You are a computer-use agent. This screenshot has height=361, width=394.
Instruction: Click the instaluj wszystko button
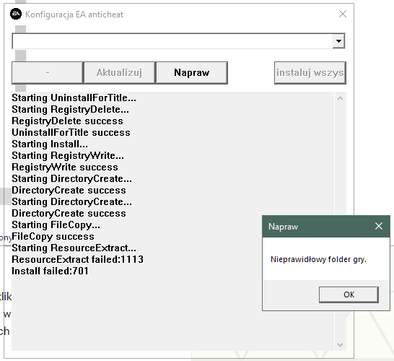[310, 72]
